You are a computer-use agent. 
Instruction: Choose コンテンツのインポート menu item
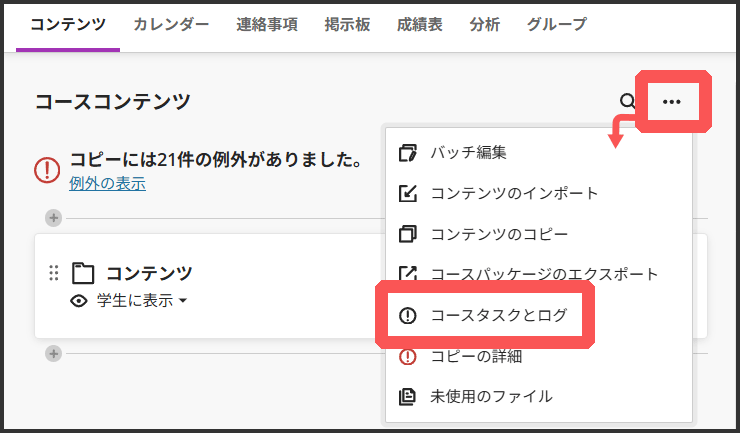tap(514, 193)
